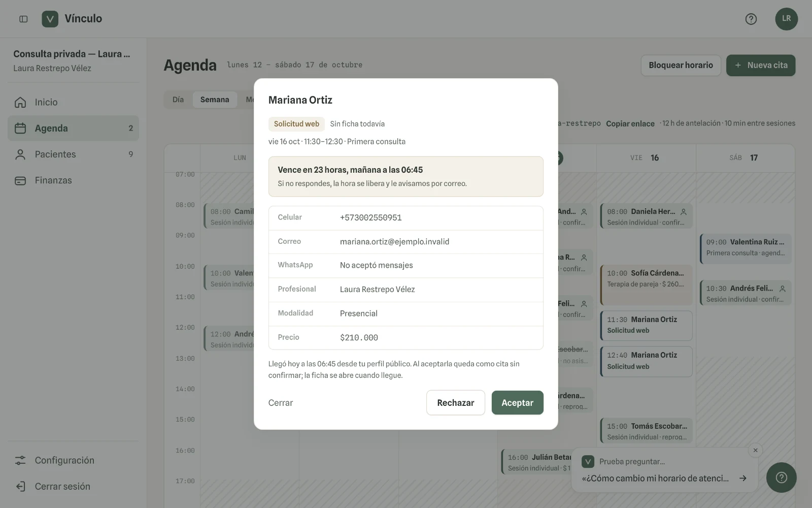The image size is (812, 508).
Task: Click Copiar enlace link
Action: (x=630, y=123)
